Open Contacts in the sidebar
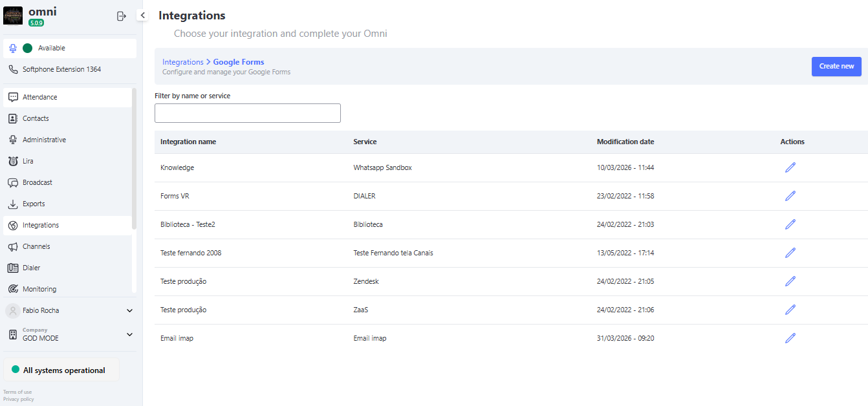This screenshot has width=868, height=406. pyautogui.click(x=67, y=118)
